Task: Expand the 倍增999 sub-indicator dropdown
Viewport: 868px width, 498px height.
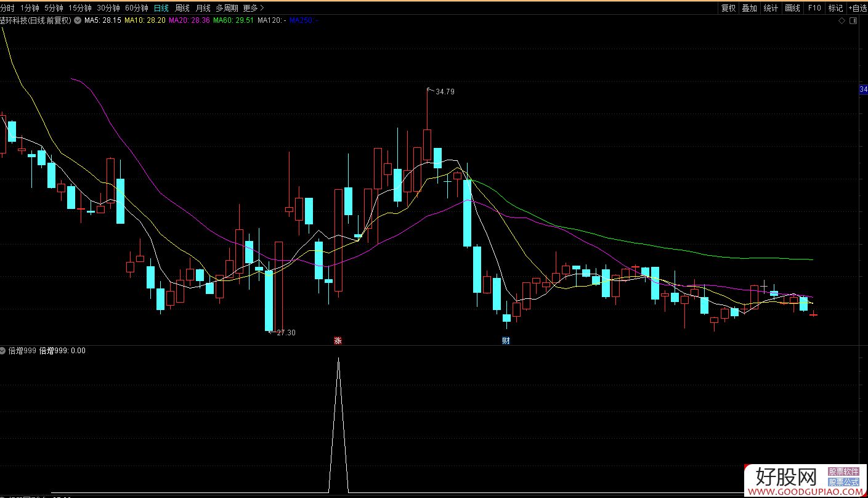Action: pyautogui.click(x=4, y=351)
